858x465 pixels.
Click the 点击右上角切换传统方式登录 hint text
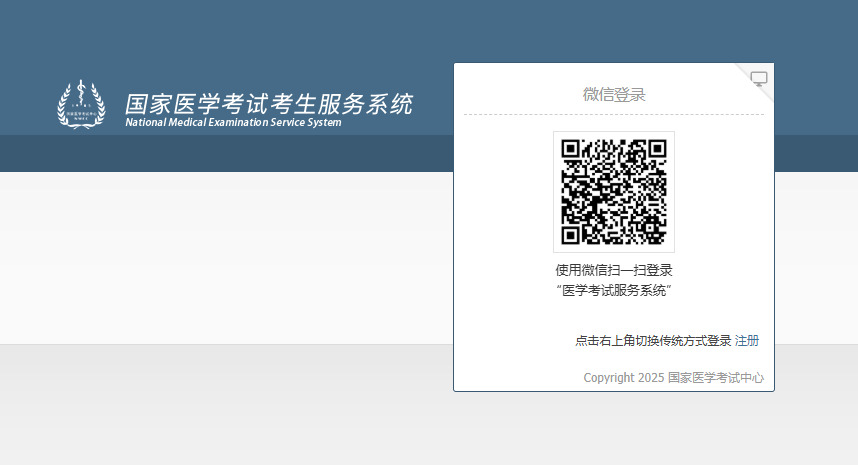(x=653, y=341)
